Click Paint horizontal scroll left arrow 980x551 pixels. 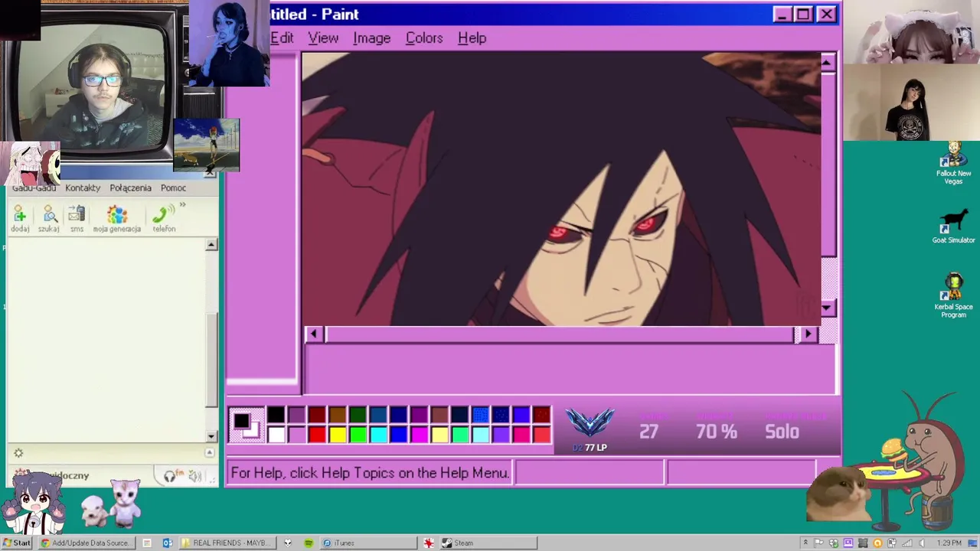click(x=313, y=334)
